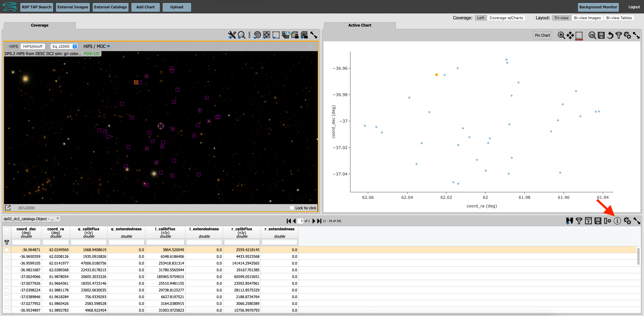Image resolution: width=644 pixels, height=316 pixels.
Task: Switch table to text view icon
Action: pos(588,221)
